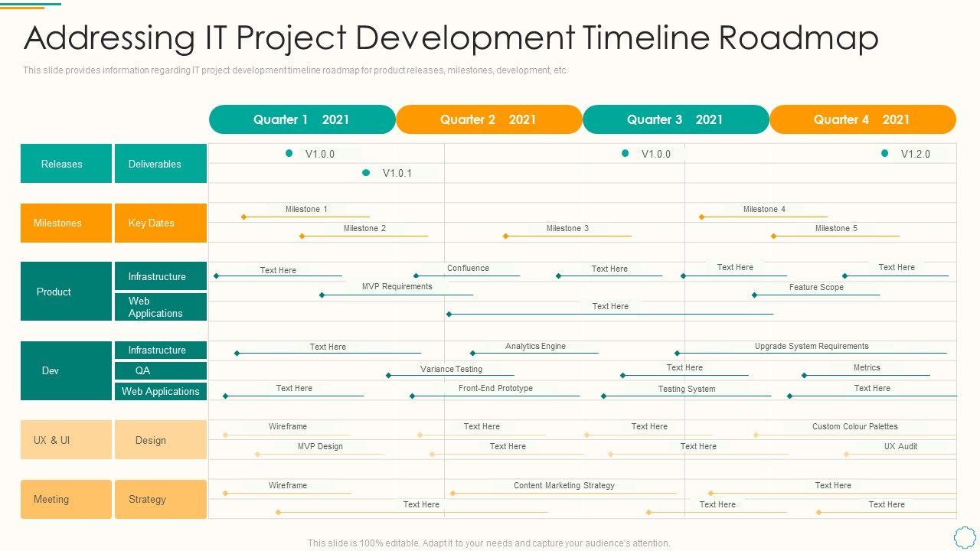This screenshot has height=551, width=980.
Task: Open the Quarter 1 2021 header
Action: pyautogui.click(x=302, y=119)
